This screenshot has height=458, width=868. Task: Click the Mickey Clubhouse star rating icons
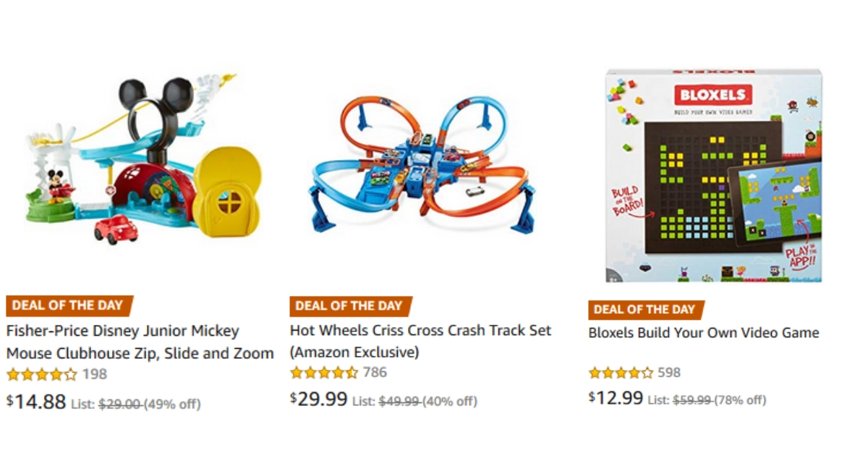coord(41,375)
